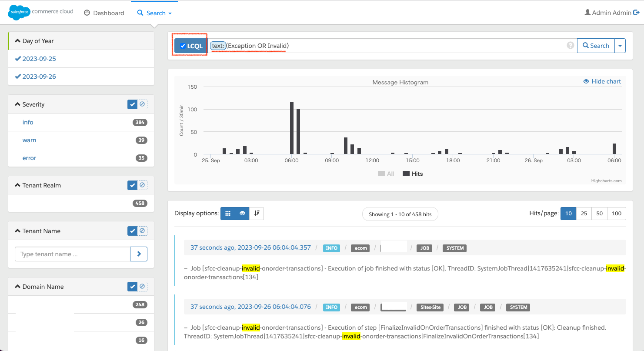Clear Domain Name filters with the dashed circle icon
This screenshot has width=644, height=351.
tap(142, 287)
